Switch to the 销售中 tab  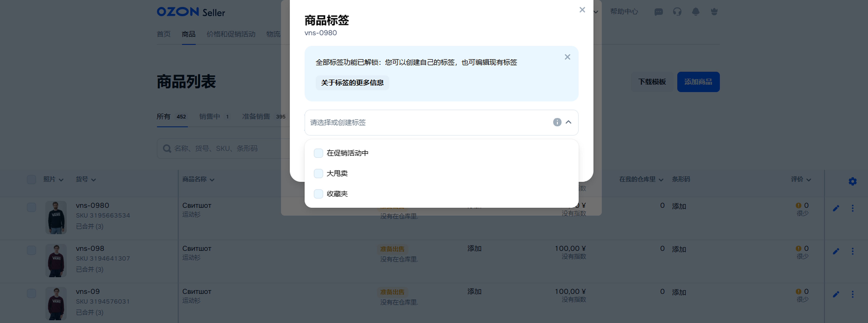point(210,116)
